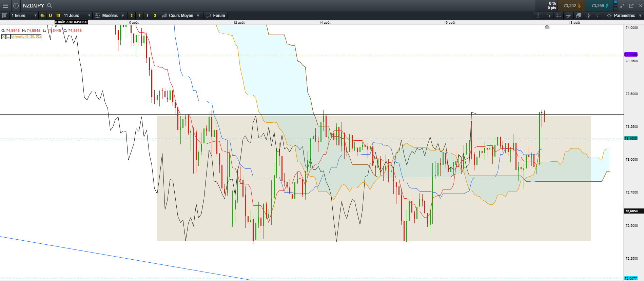Viewport: 644px width, 281px height.
Task: Select the candle cursor tool
Action: (x=589, y=16)
